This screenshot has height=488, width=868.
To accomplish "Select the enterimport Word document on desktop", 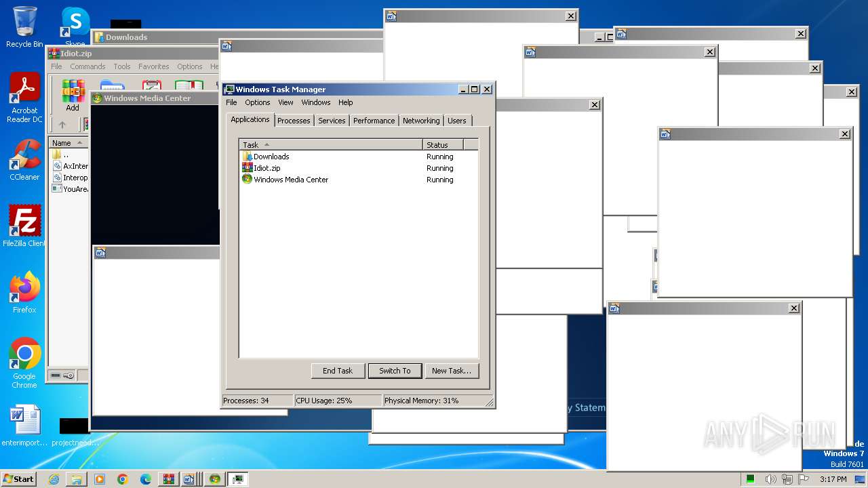I will point(24,426).
